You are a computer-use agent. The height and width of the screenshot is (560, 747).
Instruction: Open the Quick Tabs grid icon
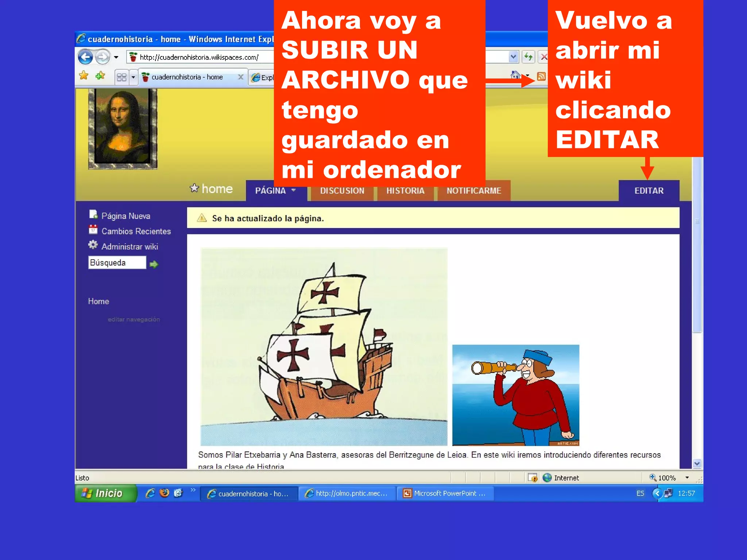point(121,77)
